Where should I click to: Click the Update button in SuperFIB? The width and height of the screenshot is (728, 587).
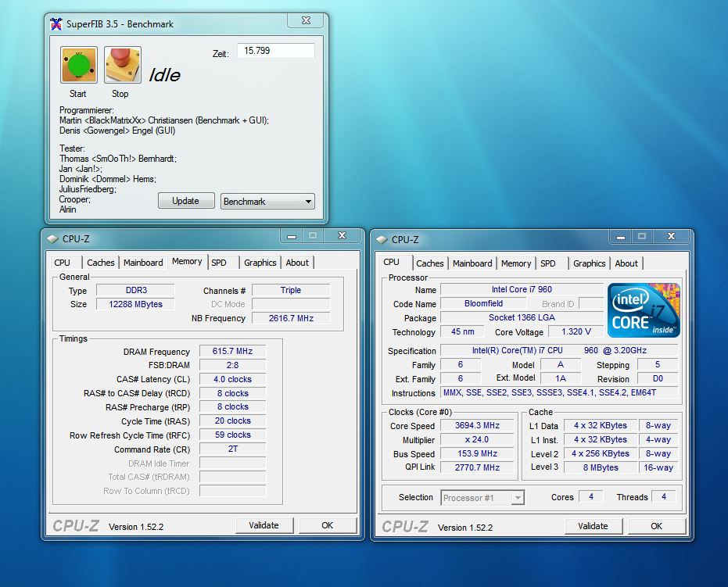pyautogui.click(x=186, y=200)
